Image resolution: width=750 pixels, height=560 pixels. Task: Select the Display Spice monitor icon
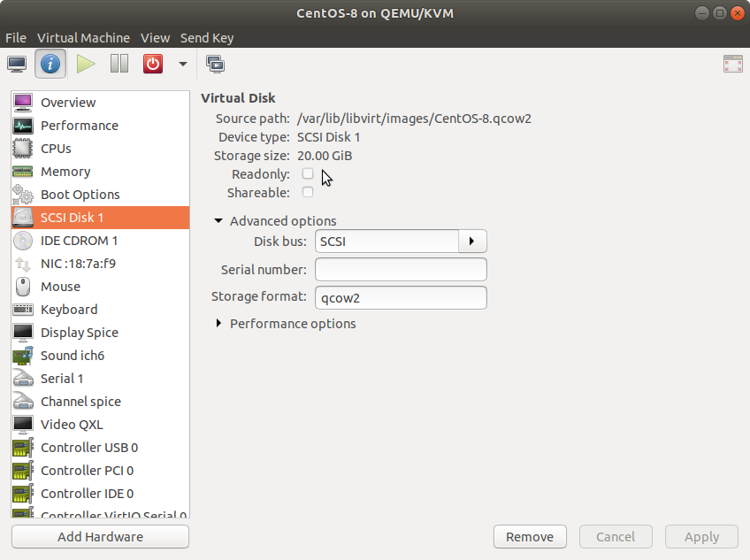pos(22,332)
